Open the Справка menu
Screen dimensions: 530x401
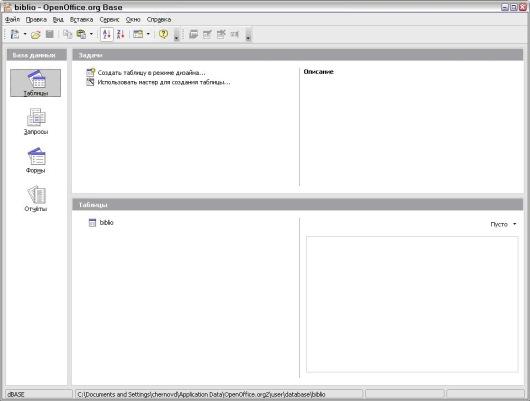tap(159, 20)
